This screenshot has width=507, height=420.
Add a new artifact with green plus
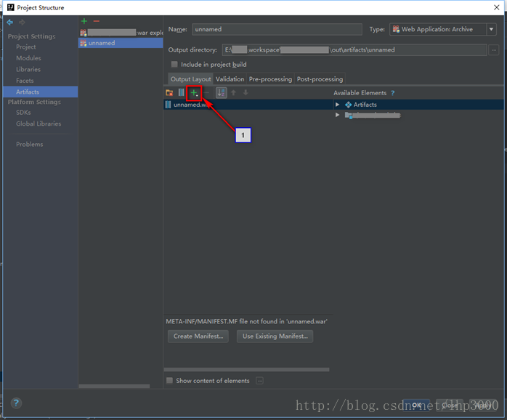pyautogui.click(x=84, y=21)
